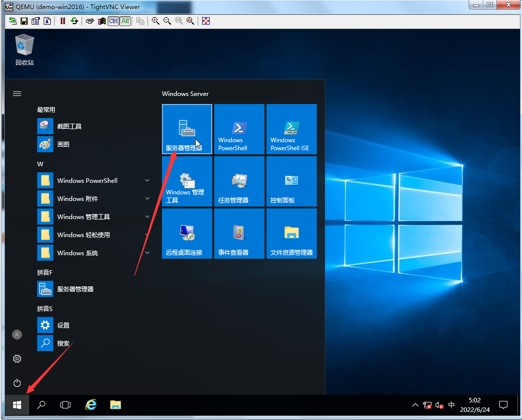Send Ctrl+Alt+Del with the keys icon
This screenshot has width=522, height=420.
point(90,21)
